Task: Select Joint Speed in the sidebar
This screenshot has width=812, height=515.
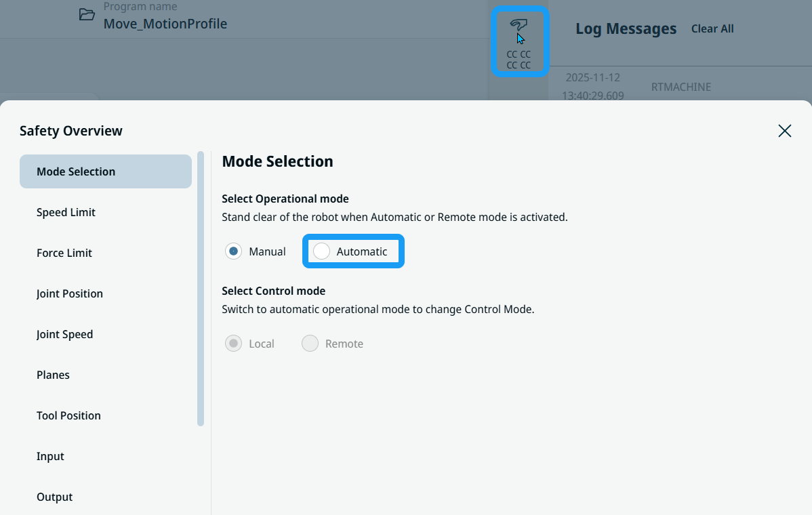Action: [x=65, y=334]
